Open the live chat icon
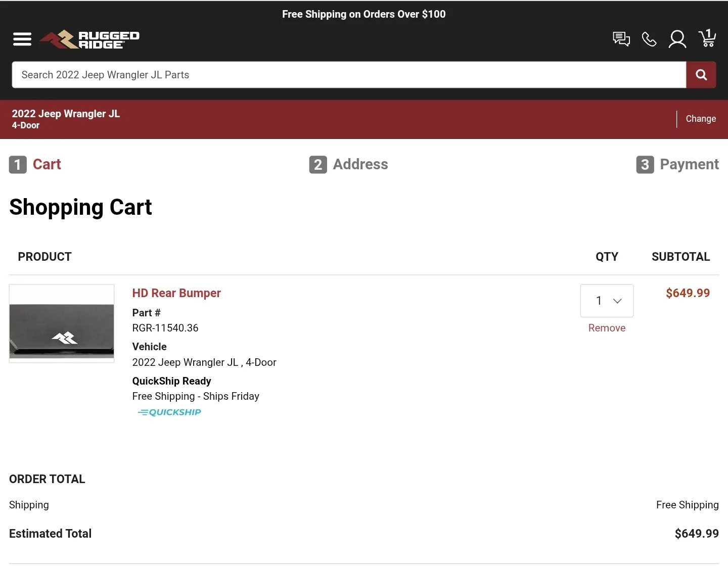Image resolution: width=728 pixels, height=568 pixels. tap(621, 39)
